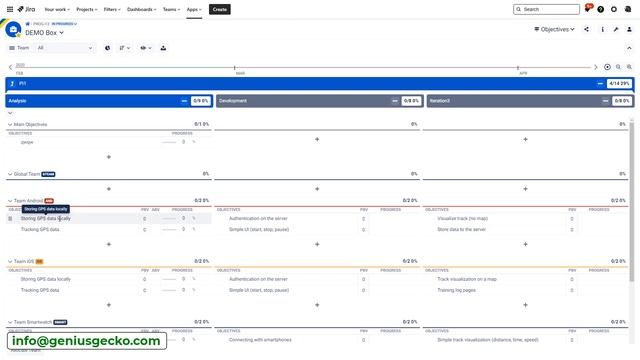Open the Teams menu
640x360 pixels.
point(171,9)
